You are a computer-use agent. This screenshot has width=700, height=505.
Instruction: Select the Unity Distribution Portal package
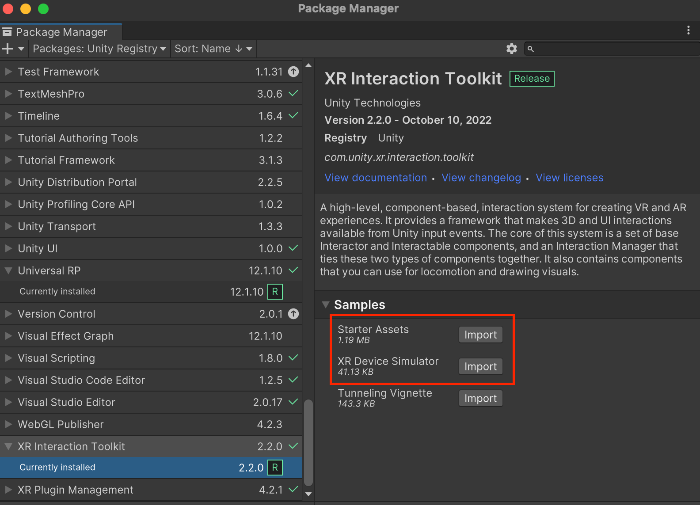(x=151, y=182)
